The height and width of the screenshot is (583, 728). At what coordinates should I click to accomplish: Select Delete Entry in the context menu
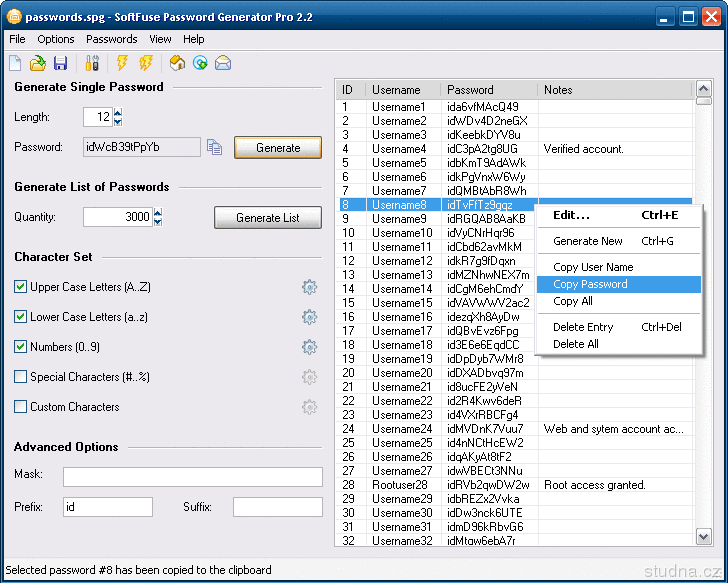(x=583, y=327)
